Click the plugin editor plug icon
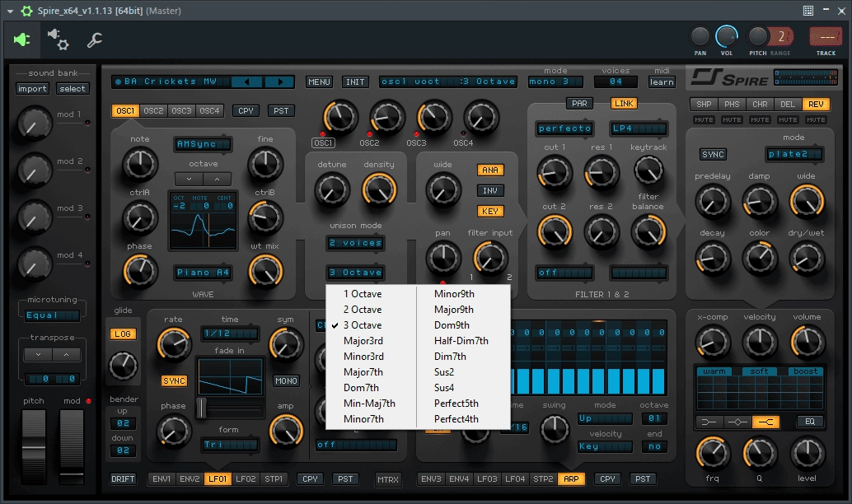 click(21, 40)
